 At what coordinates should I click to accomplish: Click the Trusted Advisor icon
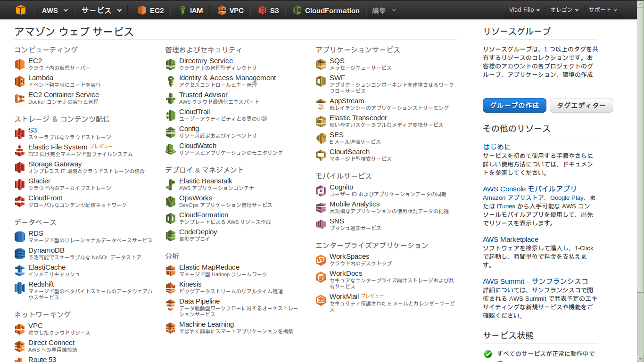click(170, 98)
